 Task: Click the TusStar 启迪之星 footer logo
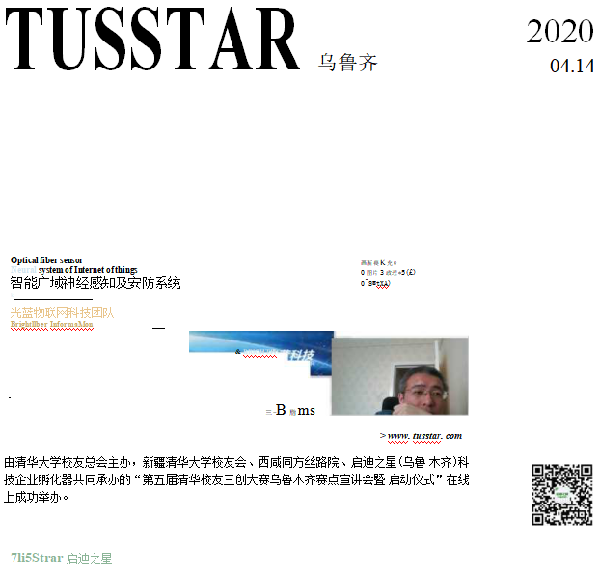[62, 558]
